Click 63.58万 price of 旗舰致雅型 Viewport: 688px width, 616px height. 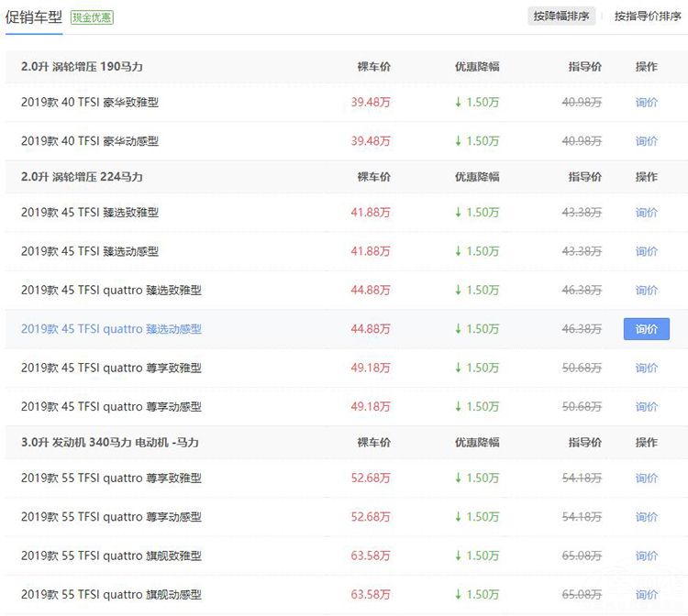pos(371,555)
